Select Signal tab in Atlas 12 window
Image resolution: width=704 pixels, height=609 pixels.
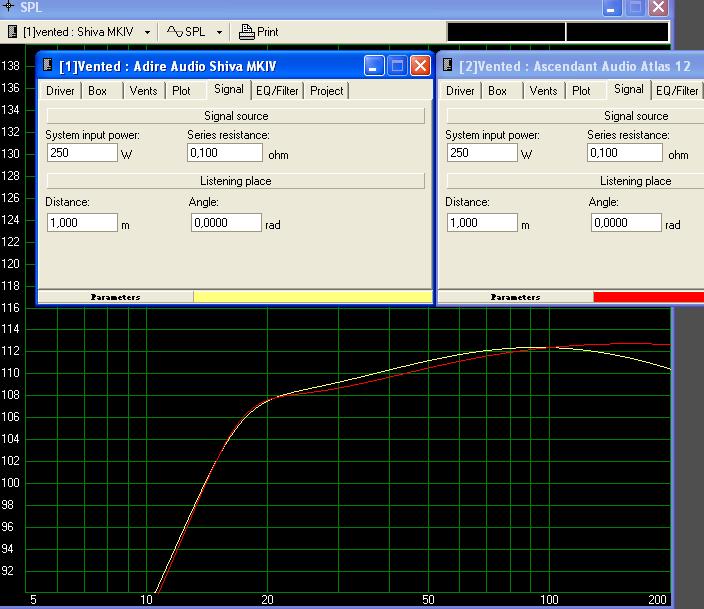pyautogui.click(x=629, y=89)
